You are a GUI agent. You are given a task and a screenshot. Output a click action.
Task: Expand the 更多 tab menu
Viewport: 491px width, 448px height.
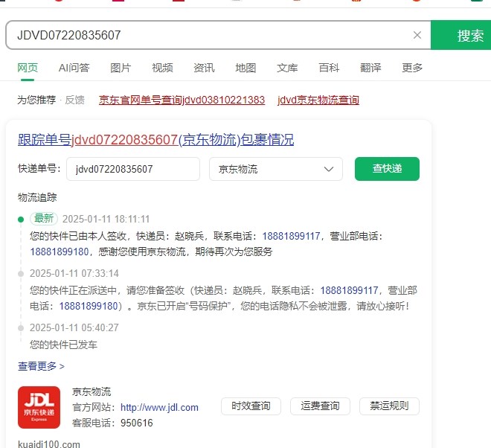(x=412, y=68)
